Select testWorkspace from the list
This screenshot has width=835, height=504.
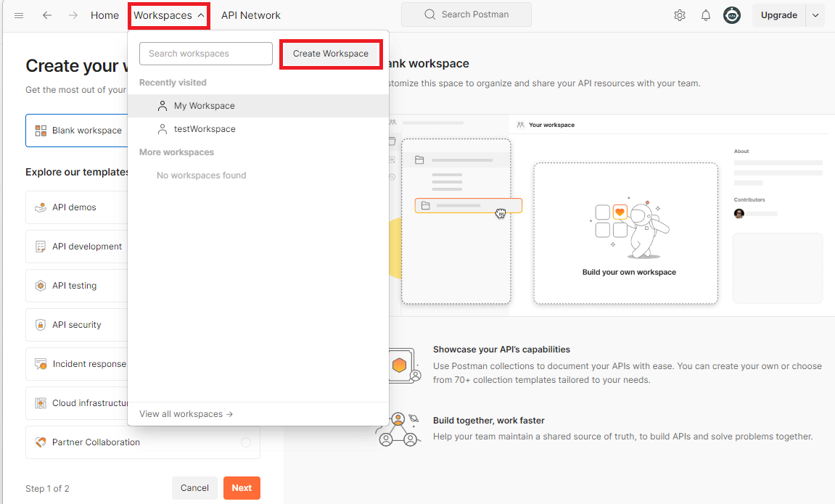258,129
